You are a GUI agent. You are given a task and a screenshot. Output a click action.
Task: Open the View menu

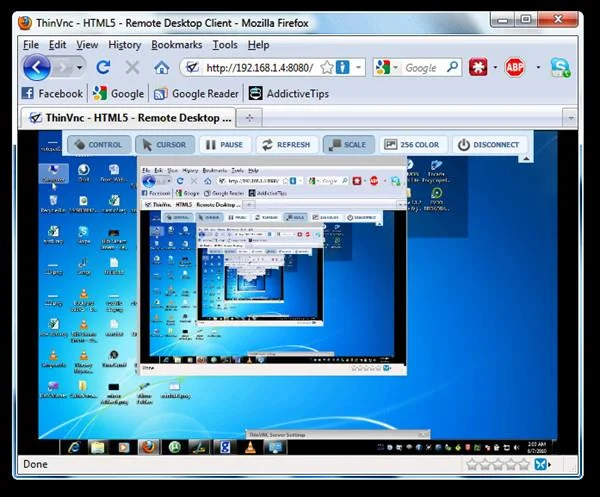(x=87, y=45)
